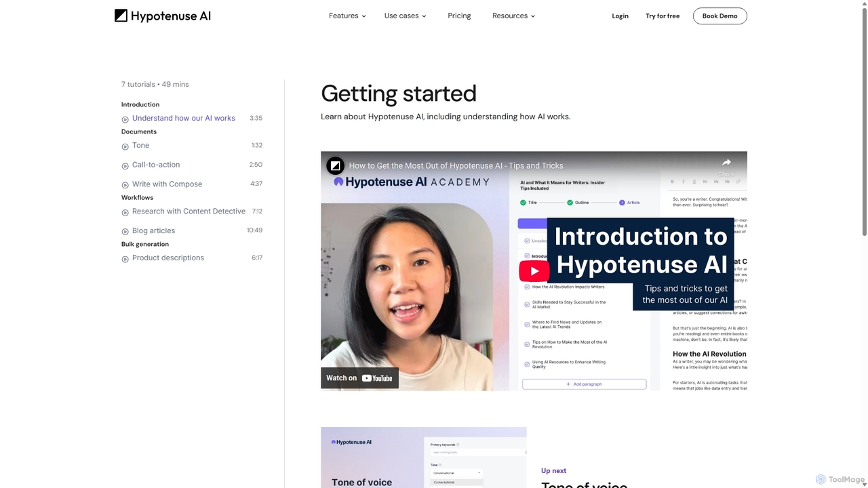Click the Book Demo button
The width and height of the screenshot is (868, 488).
coord(719,16)
